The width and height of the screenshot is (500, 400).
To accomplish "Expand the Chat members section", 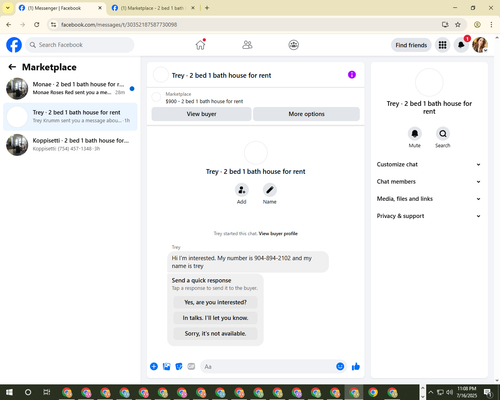I will tap(429, 182).
